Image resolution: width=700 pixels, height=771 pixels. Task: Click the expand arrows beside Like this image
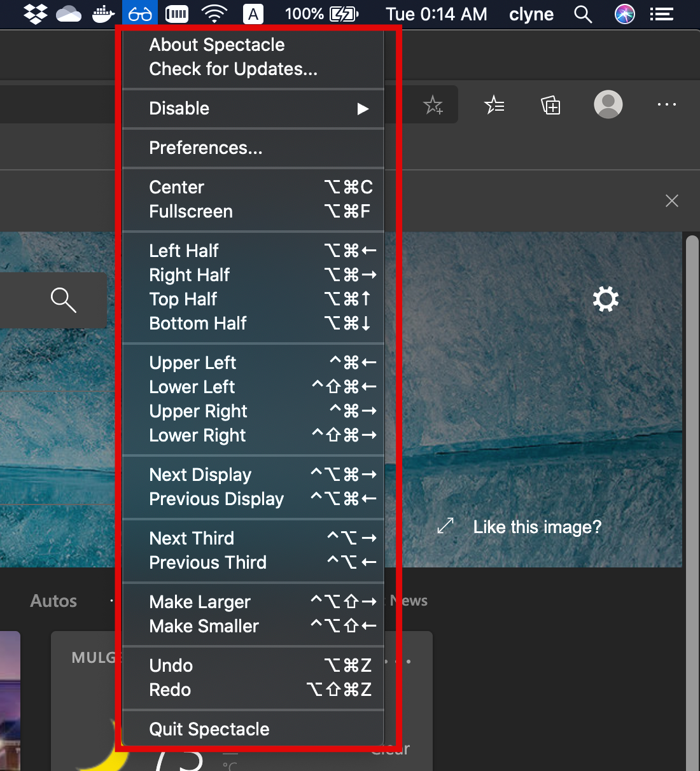pos(445,526)
